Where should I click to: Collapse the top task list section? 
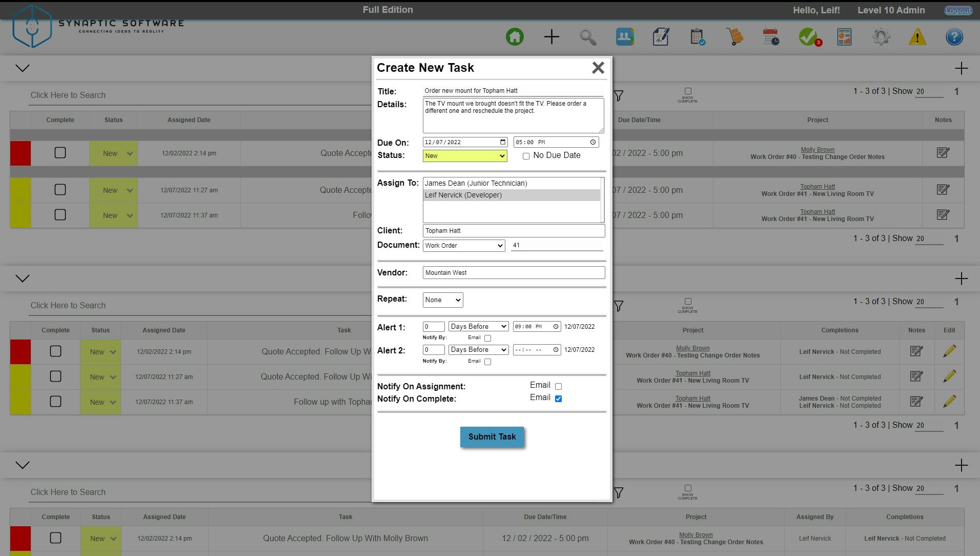tap(22, 67)
